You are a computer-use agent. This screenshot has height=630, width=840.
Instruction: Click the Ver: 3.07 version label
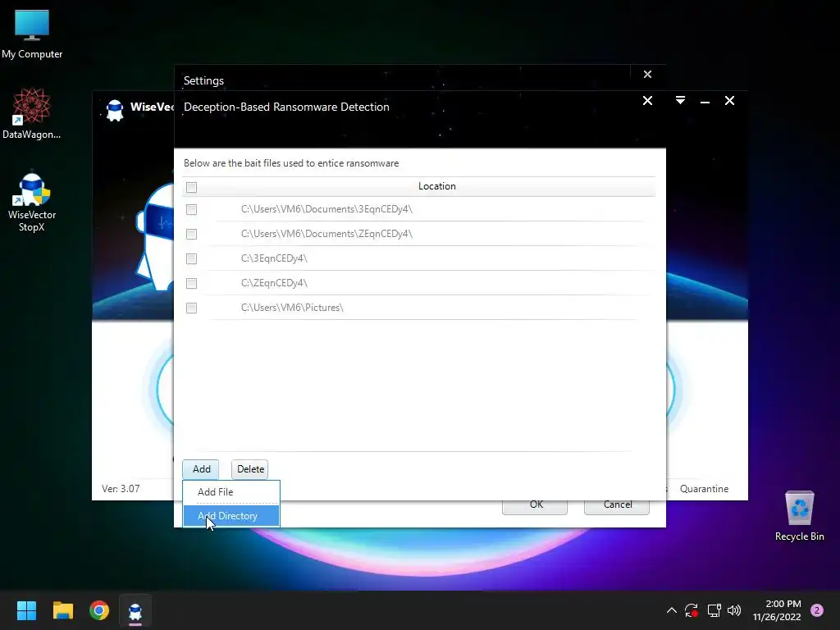[121, 489]
